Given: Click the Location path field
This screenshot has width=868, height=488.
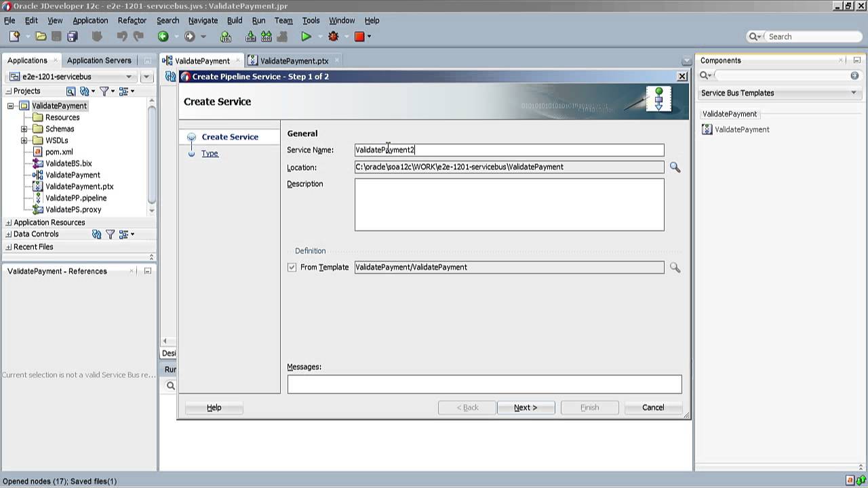Looking at the screenshot, I should (509, 167).
